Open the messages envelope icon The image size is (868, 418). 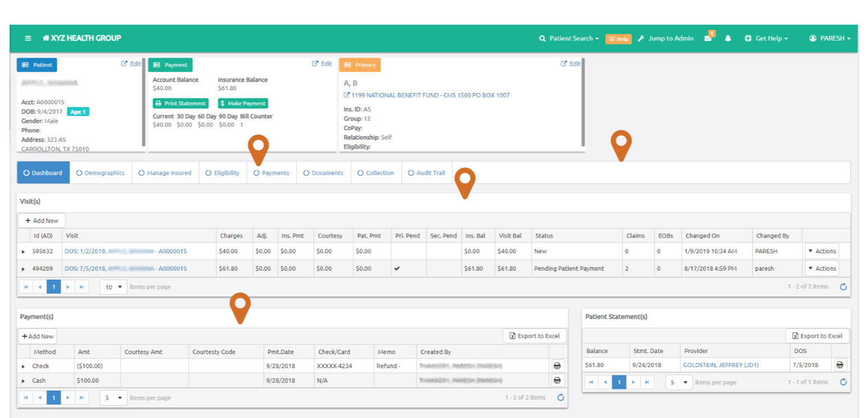tap(708, 38)
